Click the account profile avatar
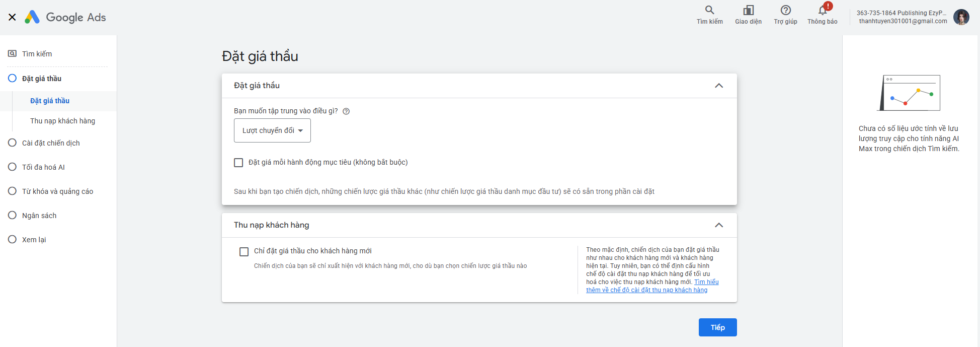Screen dimensions: 980x347 [961, 17]
